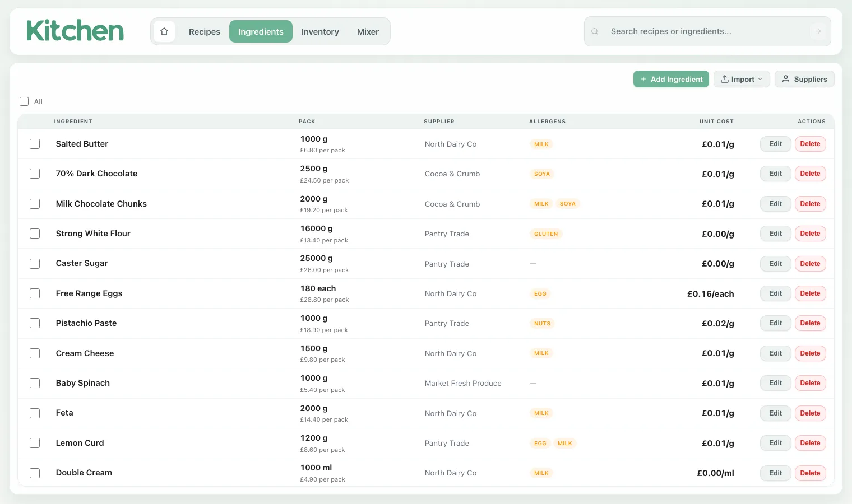Edit Free Range Eggs
The width and height of the screenshot is (852, 504).
coord(775,293)
